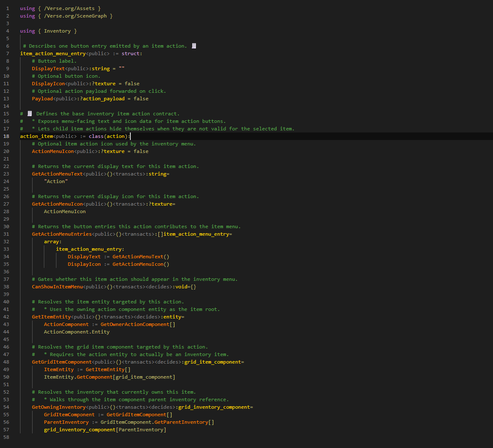The image size is (493, 448).
Task: Click 'class(action)' on line 18
Action: point(108,136)
